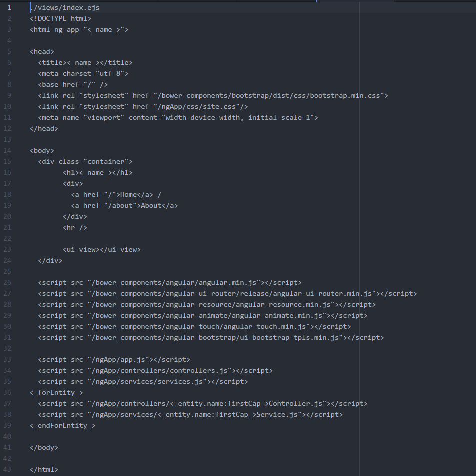This screenshot has width=476, height=476.
Task: Click line number 20 in the gutter
Action: click(7, 217)
